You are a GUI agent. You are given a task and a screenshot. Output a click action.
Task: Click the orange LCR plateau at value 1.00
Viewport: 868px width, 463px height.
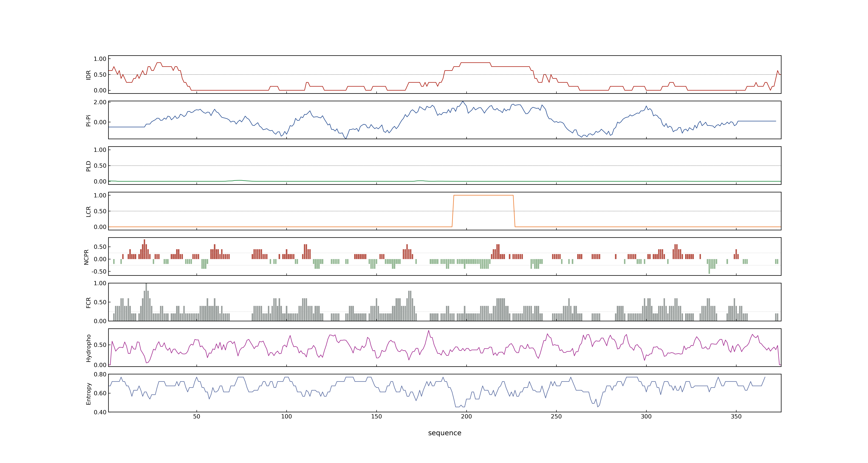coord(484,195)
